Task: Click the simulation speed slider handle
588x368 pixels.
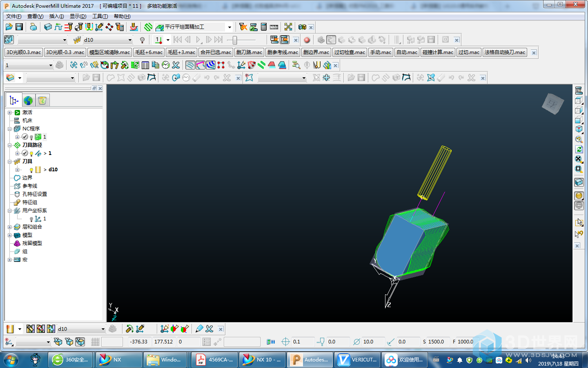Action: [235, 40]
